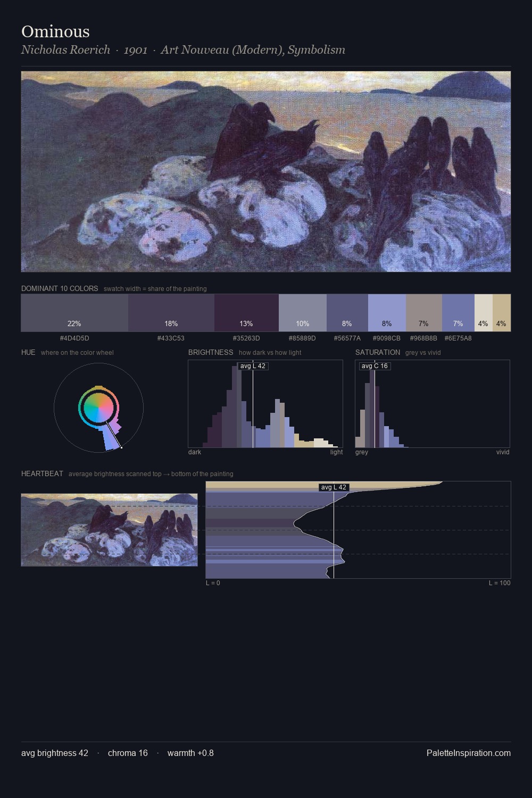
Task: Select the 7% blue swatch #6E75A8
Action: coord(458,313)
